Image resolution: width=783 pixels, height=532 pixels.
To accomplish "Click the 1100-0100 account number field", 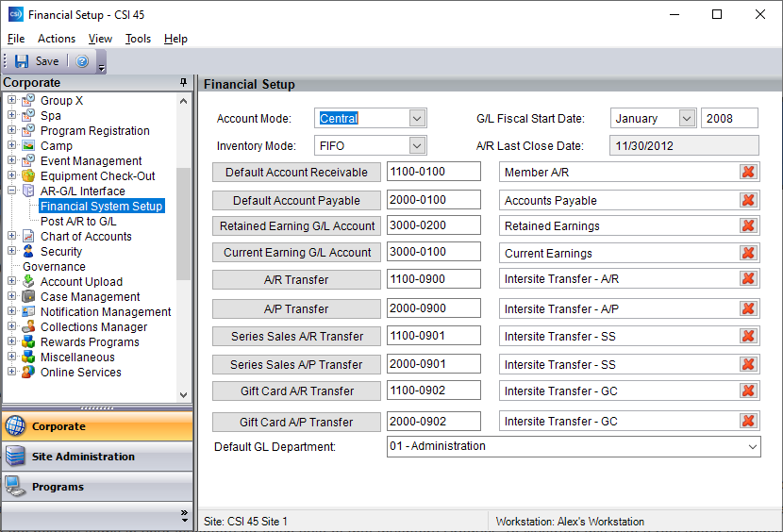I will (433, 172).
